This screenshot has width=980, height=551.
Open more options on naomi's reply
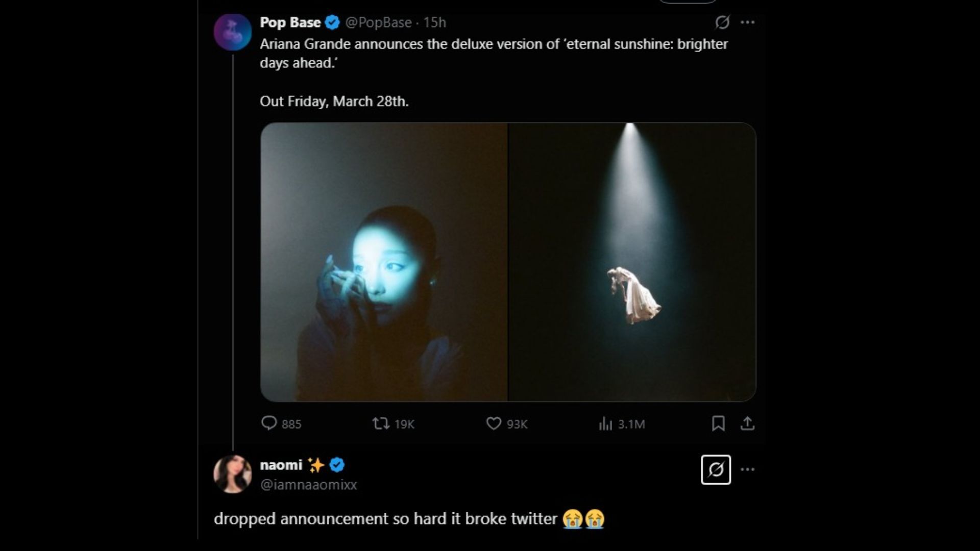click(747, 469)
